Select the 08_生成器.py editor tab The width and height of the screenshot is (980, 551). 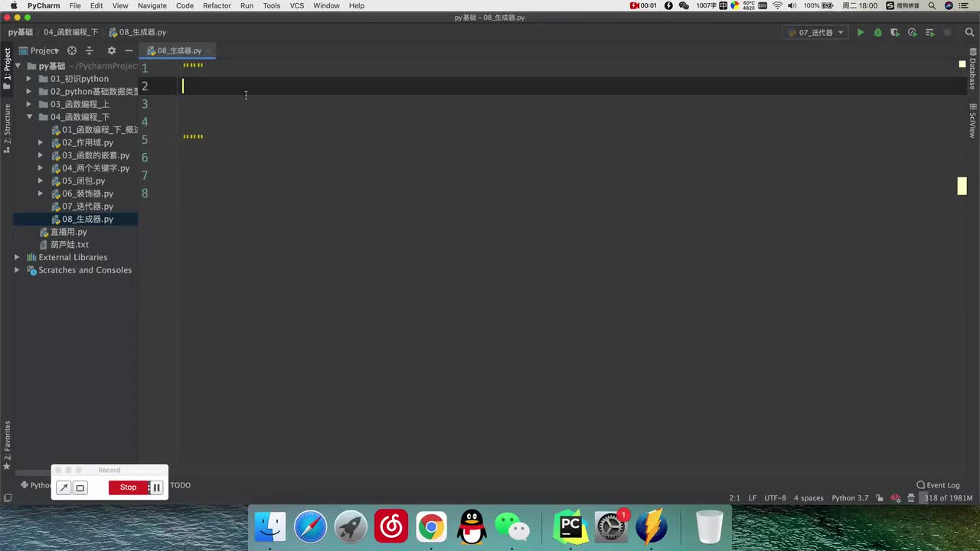[x=179, y=51]
